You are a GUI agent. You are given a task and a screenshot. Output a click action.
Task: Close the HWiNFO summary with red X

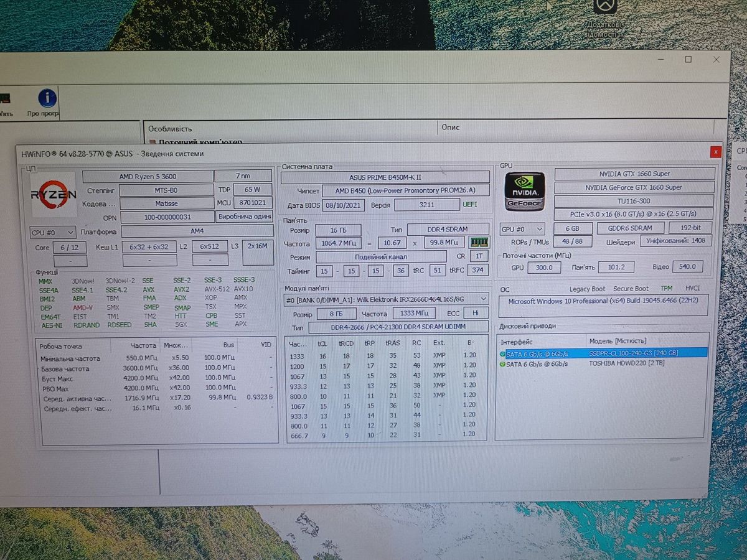(716, 152)
